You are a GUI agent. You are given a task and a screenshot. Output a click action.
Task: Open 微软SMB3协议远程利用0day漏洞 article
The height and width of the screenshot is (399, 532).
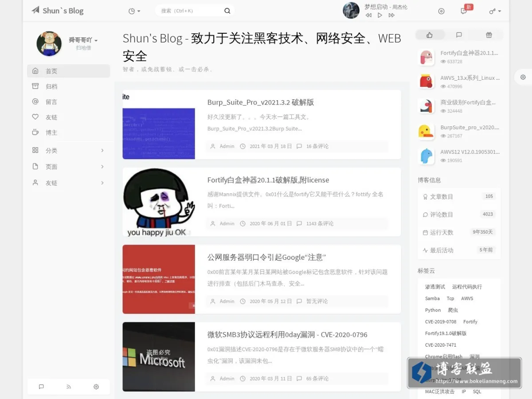tap(287, 335)
